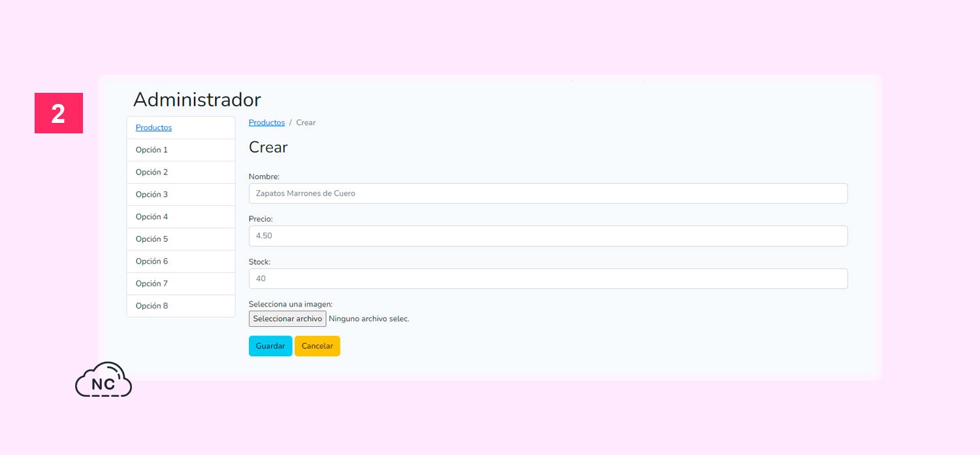Follow the Productos breadcrumb link

(267, 122)
